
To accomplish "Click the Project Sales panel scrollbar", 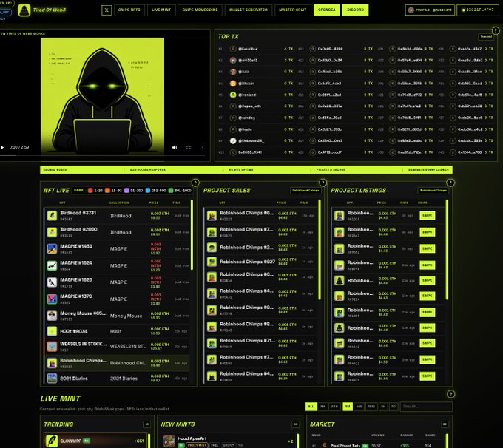I will point(320,250).
